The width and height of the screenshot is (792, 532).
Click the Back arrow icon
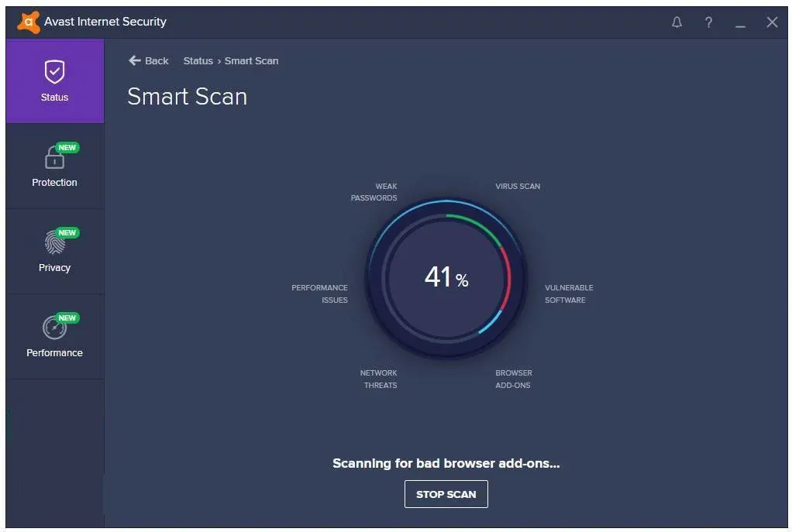(x=134, y=60)
